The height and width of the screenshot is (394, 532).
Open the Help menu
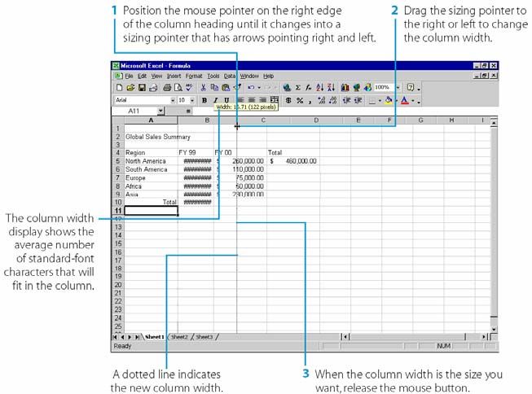point(268,76)
